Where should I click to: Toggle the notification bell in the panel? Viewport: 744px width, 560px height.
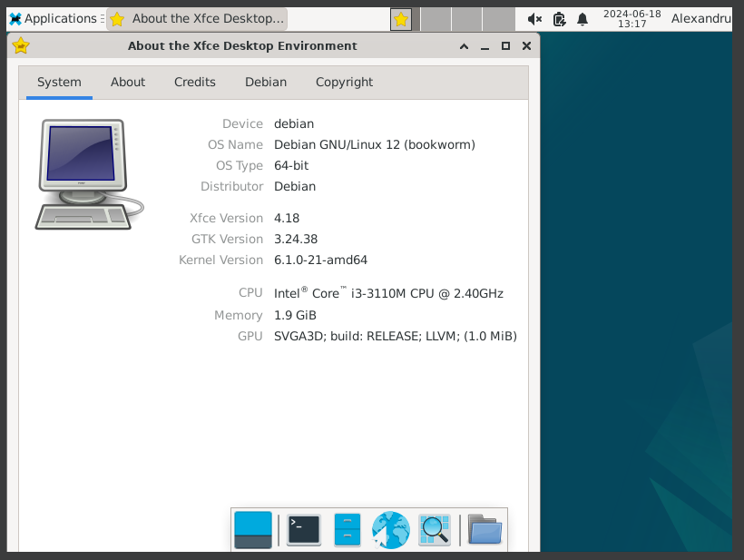[x=582, y=18]
